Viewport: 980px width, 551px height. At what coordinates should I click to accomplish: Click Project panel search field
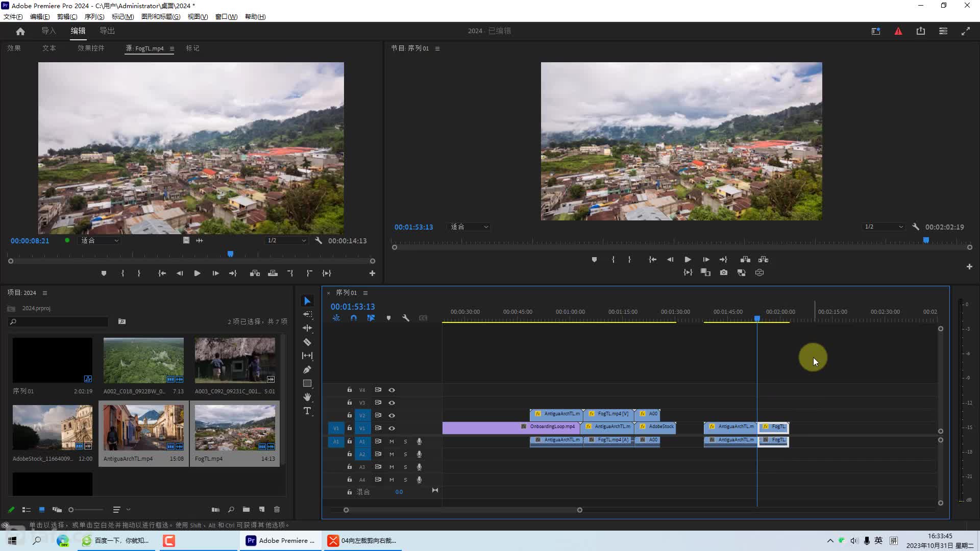pyautogui.click(x=58, y=322)
